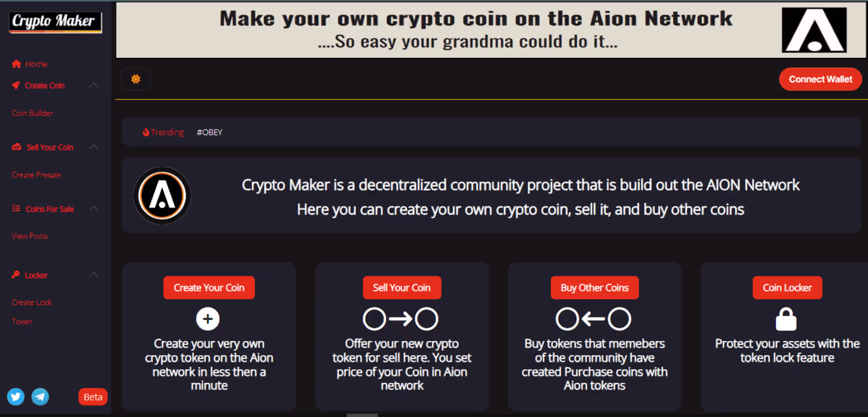
Task: Open View Pools from sidebar
Action: pos(30,236)
